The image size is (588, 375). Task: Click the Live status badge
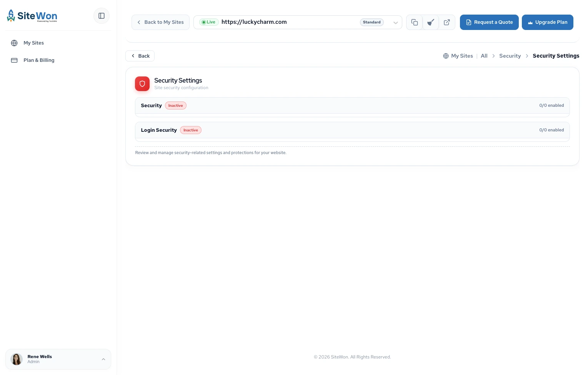209,22
